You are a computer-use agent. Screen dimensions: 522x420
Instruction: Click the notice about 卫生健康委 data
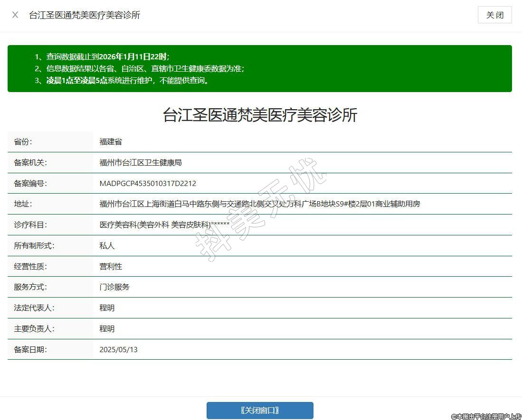click(x=139, y=68)
